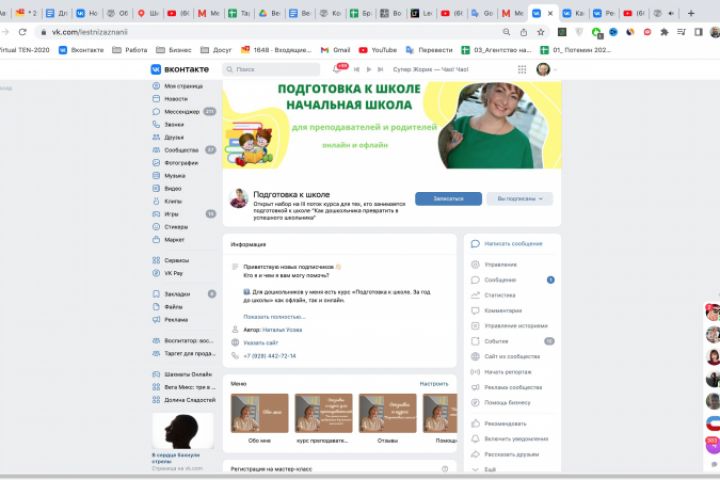The height and width of the screenshot is (480, 720).
Task: Open the 'YouTube' bookmark in the bookmarks bar
Action: 377,50
